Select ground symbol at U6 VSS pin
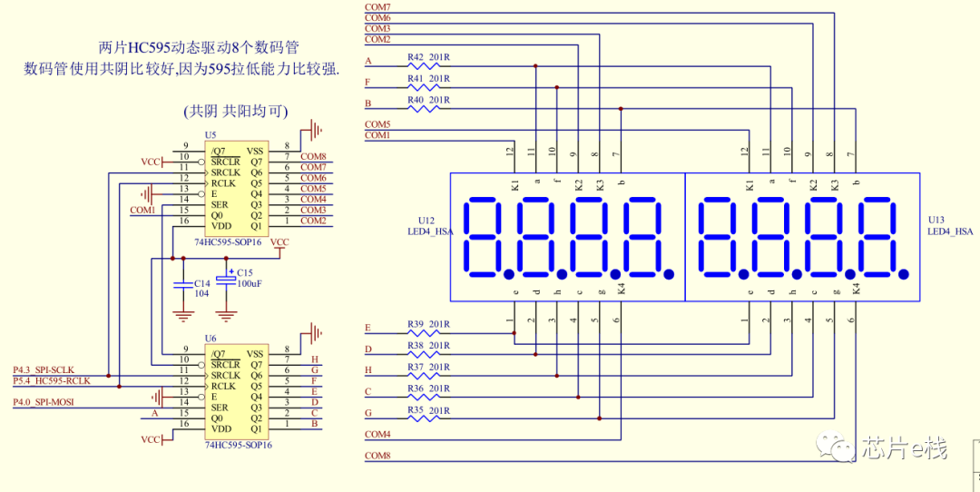Screen dimensions: 980x492 [317, 333]
